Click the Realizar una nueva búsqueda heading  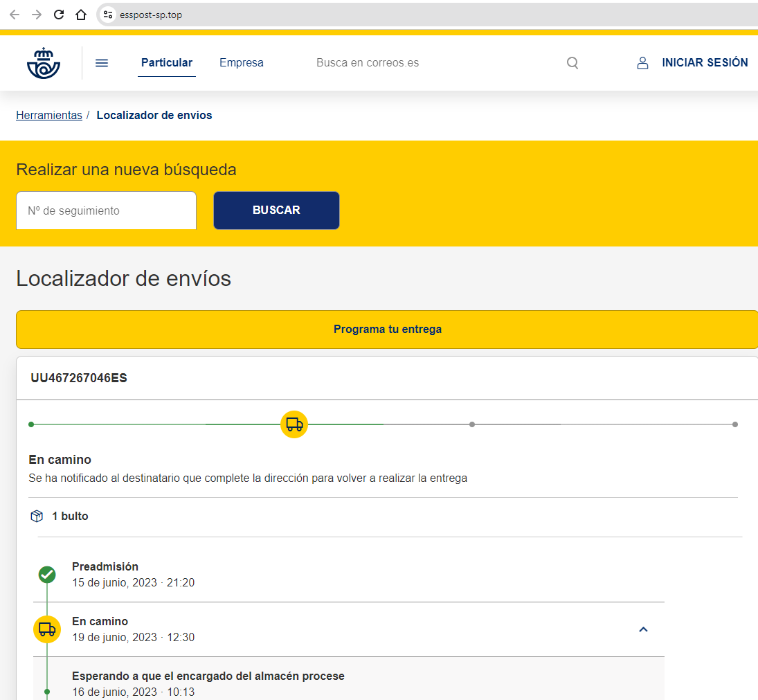pyautogui.click(x=126, y=170)
